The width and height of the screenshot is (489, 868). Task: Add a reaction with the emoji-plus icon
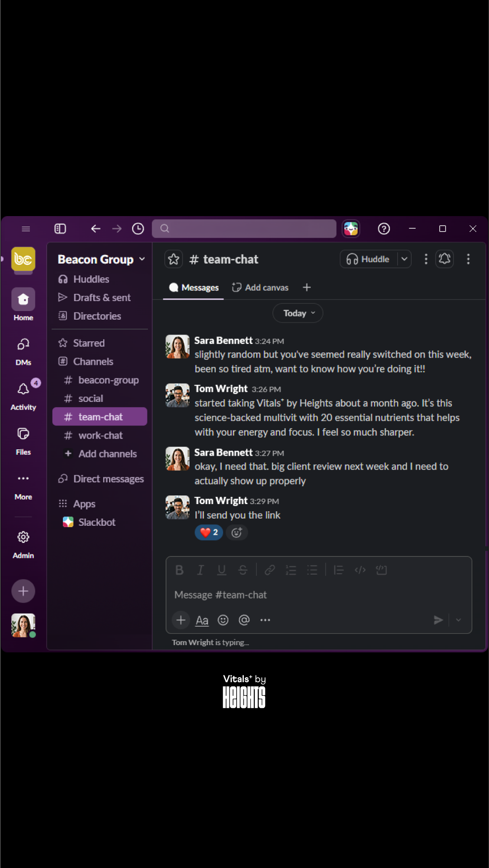click(x=237, y=533)
